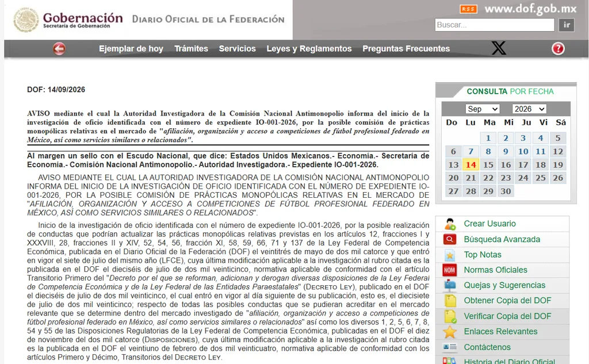
Task: Click the red back arrow icon
Action: [x=59, y=49]
